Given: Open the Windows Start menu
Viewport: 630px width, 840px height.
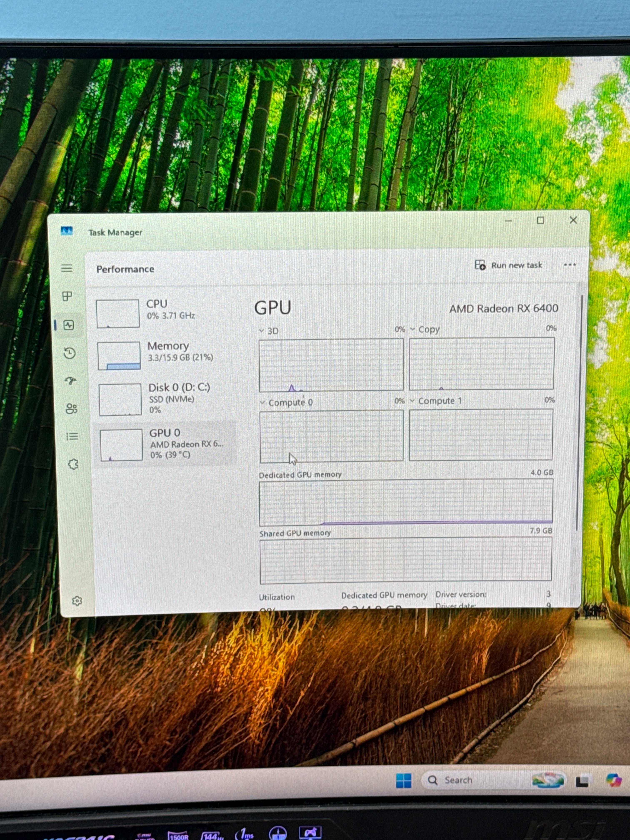Looking at the screenshot, I should [403, 780].
